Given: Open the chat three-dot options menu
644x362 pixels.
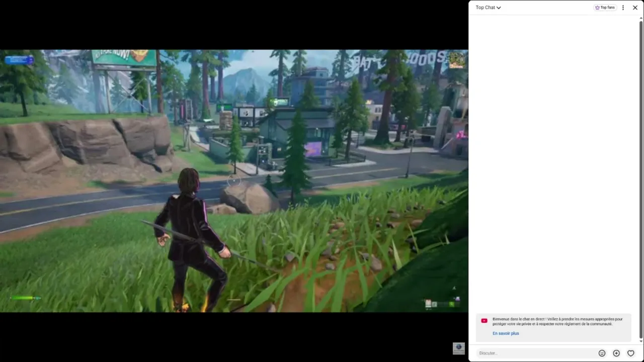Looking at the screenshot, I should pyautogui.click(x=623, y=8).
